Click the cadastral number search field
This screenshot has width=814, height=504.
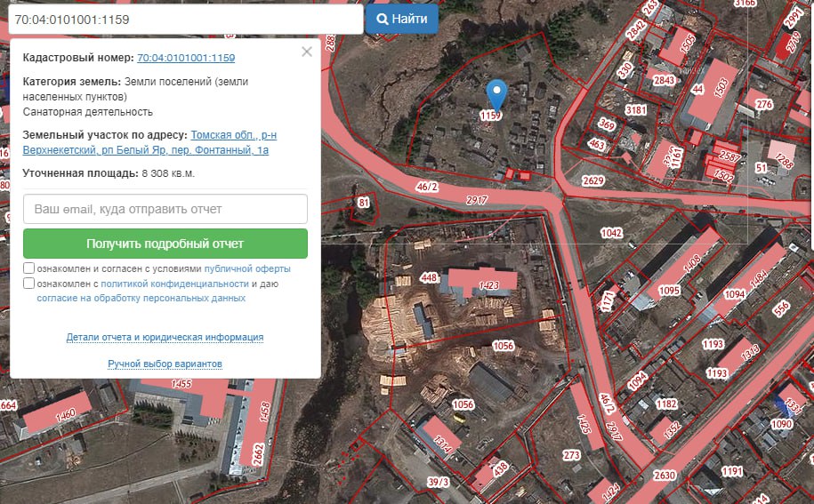coord(185,20)
